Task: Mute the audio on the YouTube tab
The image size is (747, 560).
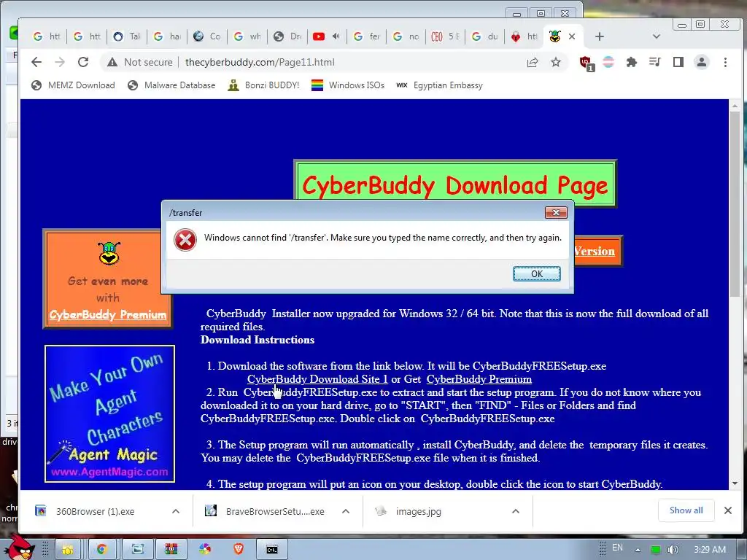Action: (336, 36)
